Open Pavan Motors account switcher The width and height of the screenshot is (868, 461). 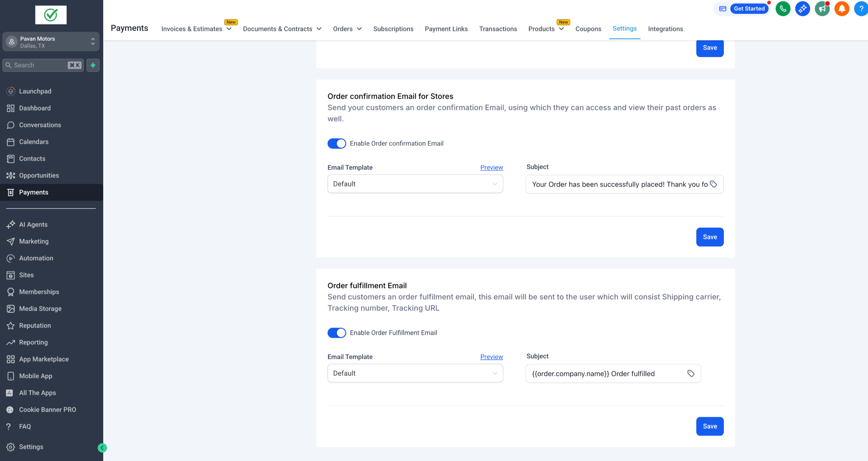point(51,42)
